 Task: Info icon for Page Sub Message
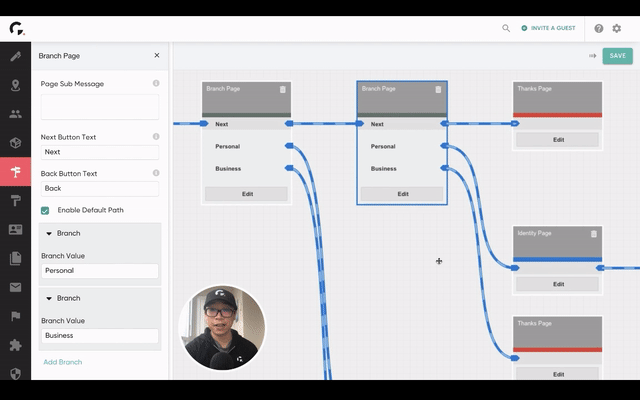click(156, 83)
